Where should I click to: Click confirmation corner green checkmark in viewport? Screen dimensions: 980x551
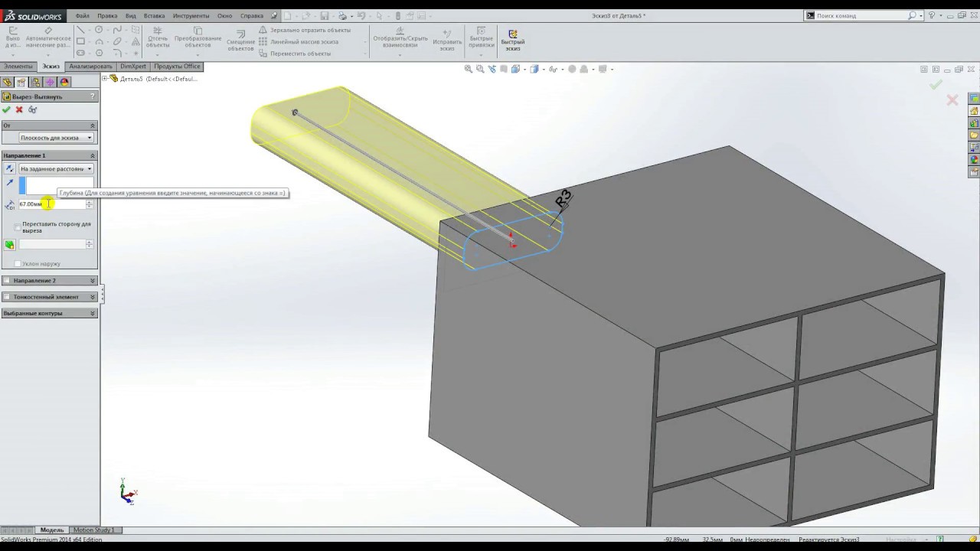pos(936,85)
